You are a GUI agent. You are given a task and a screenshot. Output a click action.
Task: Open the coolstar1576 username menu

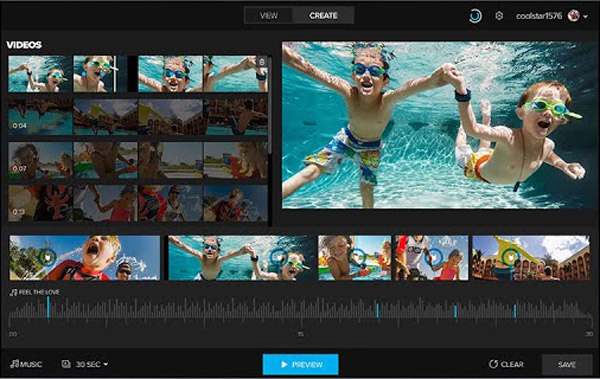(x=539, y=16)
